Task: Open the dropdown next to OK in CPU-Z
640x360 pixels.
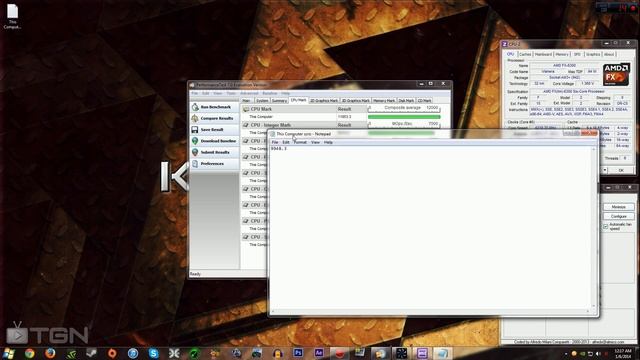Action: pyautogui.click(x=605, y=170)
